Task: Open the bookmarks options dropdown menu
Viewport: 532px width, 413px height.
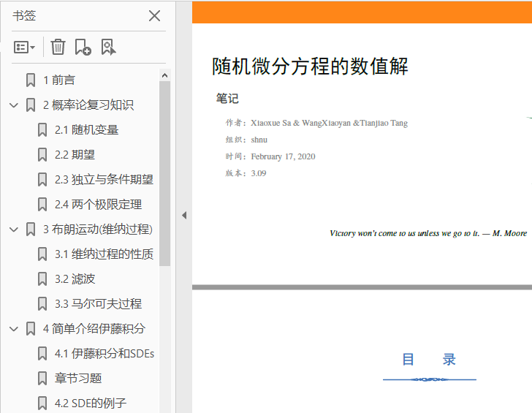Action: tap(24, 48)
